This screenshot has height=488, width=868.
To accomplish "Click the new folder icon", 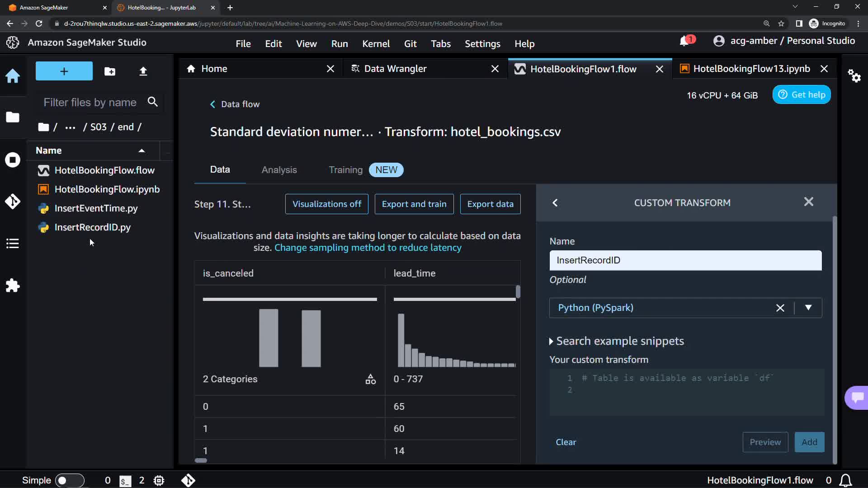I will pos(109,71).
